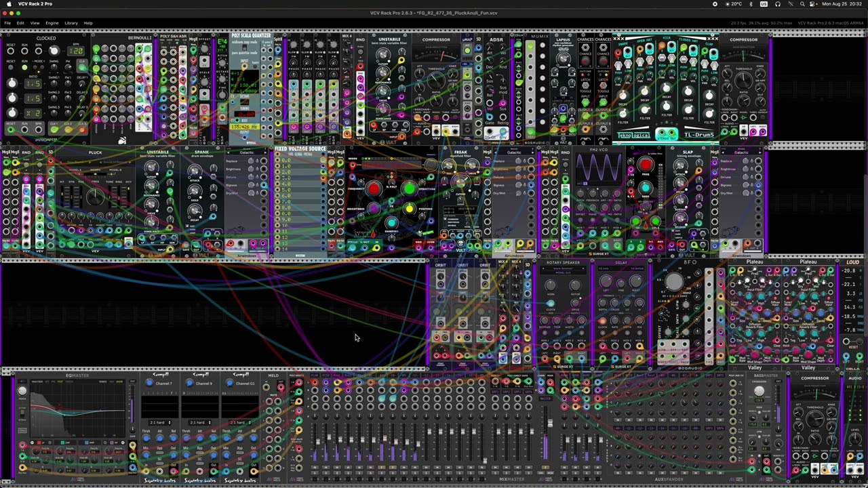The height and width of the screenshot is (488, 868).
Task: Click the Bluetooth status icon
Action: tap(751, 4)
